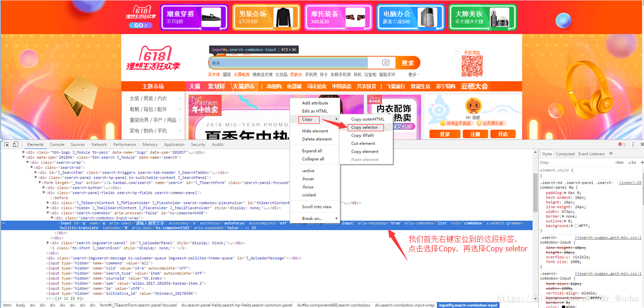Click the orange 搜索 search button

(x=408, y=63)
